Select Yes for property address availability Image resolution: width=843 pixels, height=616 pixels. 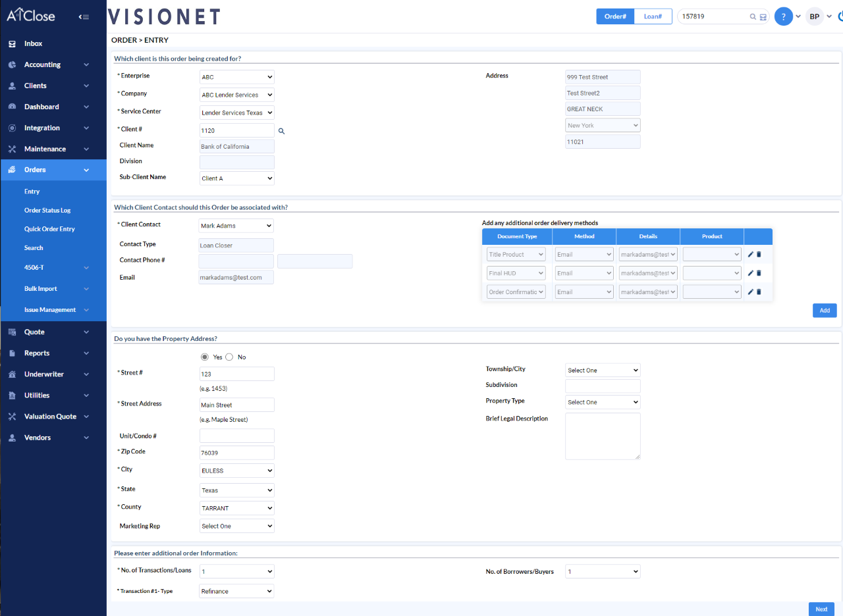(204, 357)
